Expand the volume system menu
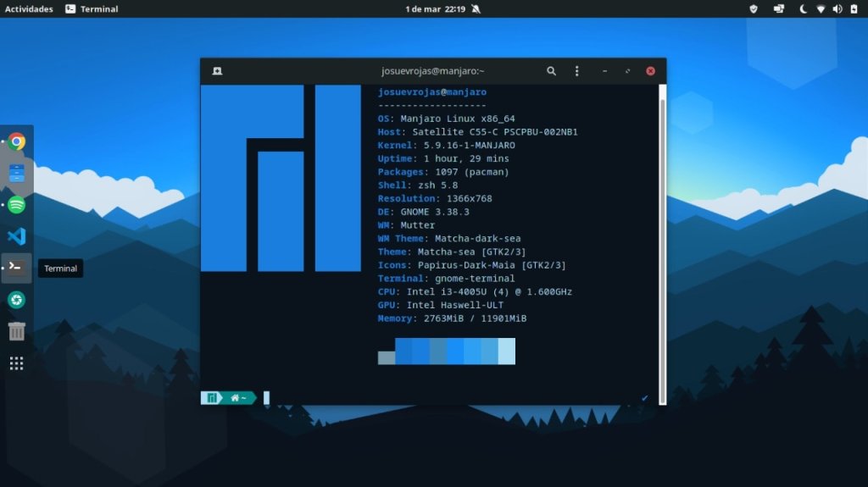This screenshot has height=487, width=868. [837, 9]
